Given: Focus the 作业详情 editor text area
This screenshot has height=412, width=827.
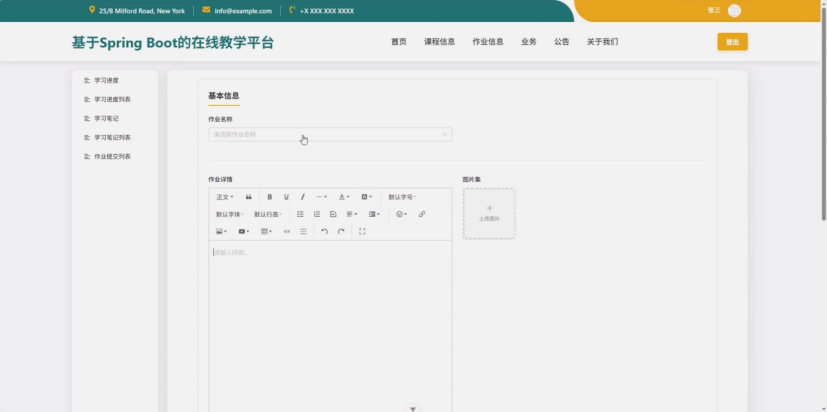Looking at the screenshot, I should click(330, 326).
